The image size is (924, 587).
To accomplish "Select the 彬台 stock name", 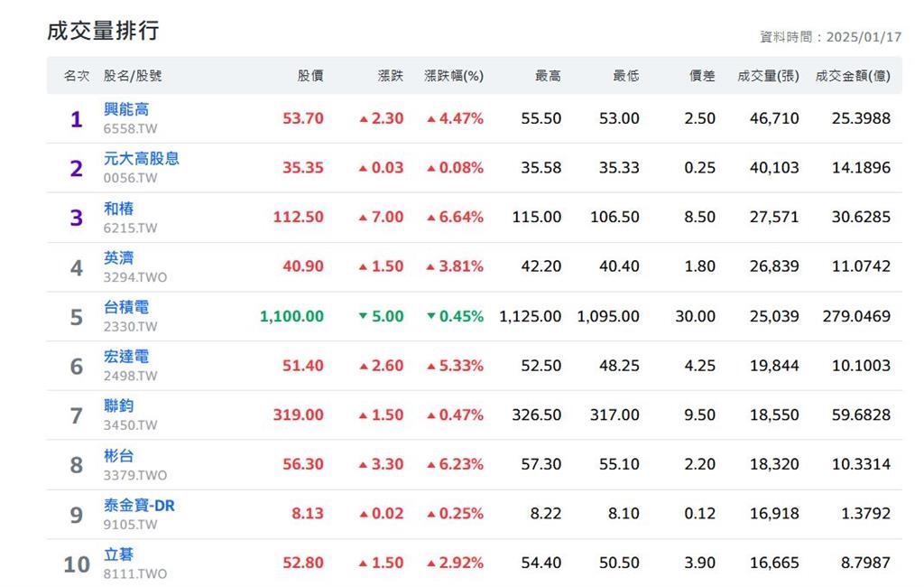I will click(x=118, y=456).
